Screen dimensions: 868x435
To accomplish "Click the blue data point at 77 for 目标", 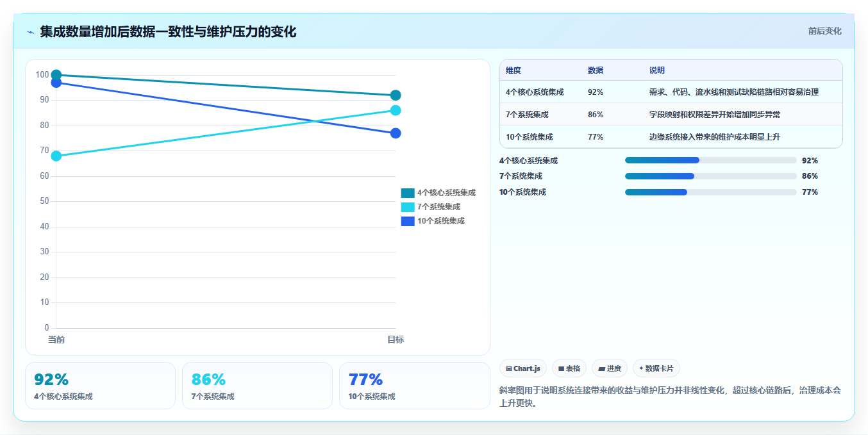I will coord(396,133).
